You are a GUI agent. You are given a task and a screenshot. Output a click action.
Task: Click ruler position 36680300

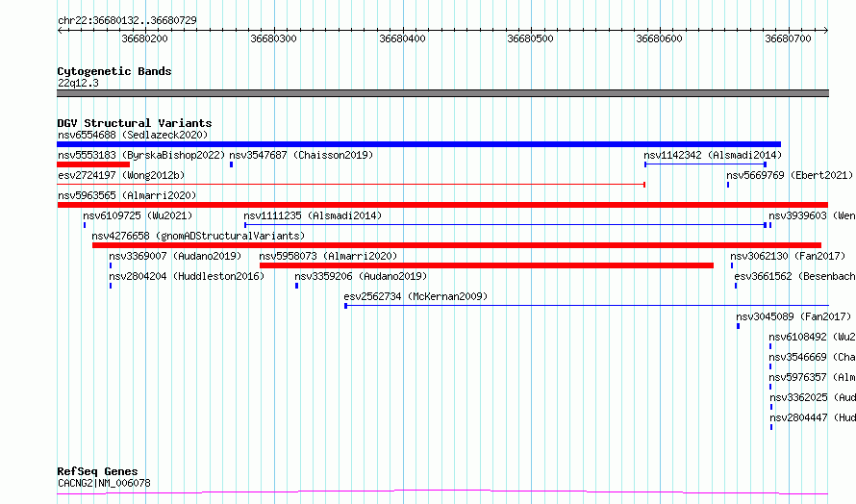[273, 38]
